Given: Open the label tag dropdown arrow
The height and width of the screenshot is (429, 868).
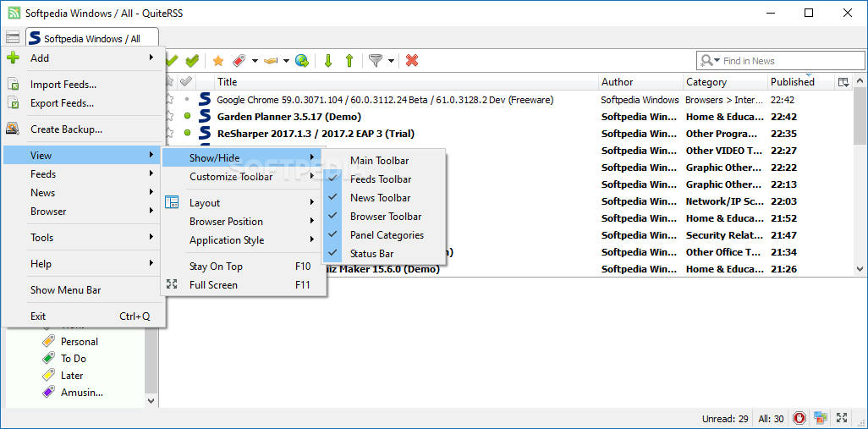Looking at the screenshot, I should click(255, 61).
